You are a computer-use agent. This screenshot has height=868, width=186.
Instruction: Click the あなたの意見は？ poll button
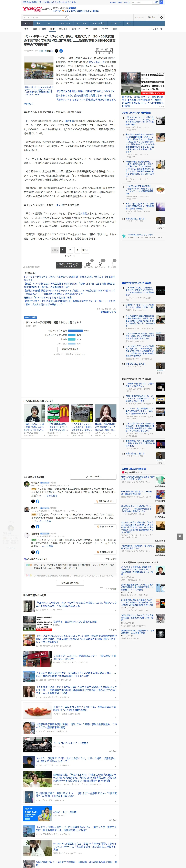(x=70, y=349)
